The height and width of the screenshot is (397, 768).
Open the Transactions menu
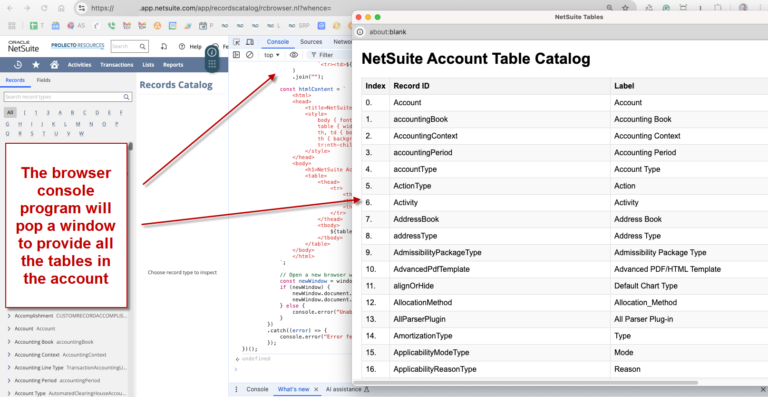click(117, 65)
